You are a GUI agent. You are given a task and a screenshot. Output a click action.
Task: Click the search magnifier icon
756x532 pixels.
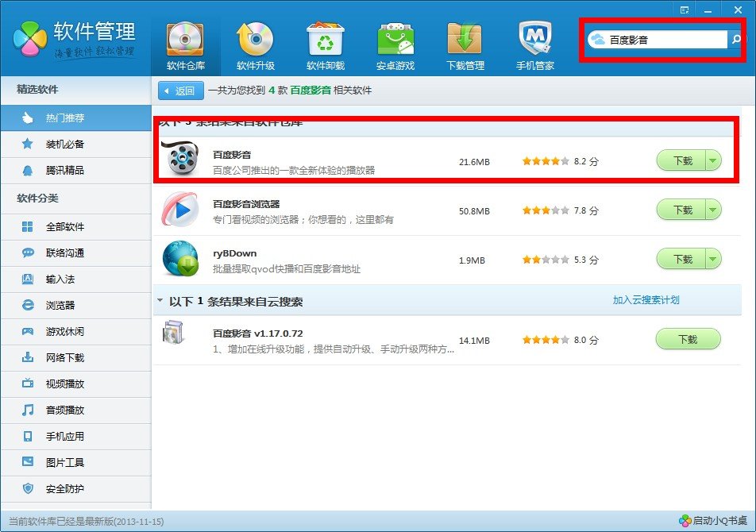click(736, 38)
